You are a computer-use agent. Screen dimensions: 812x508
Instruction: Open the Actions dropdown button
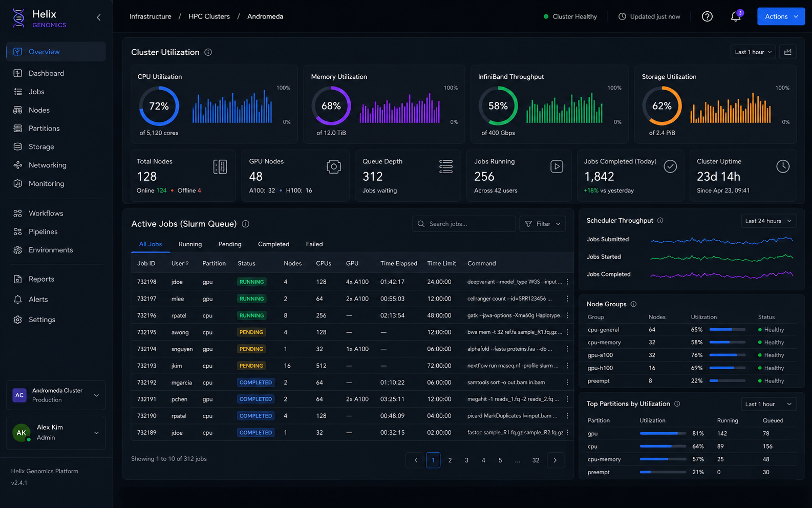coord(781,16)
